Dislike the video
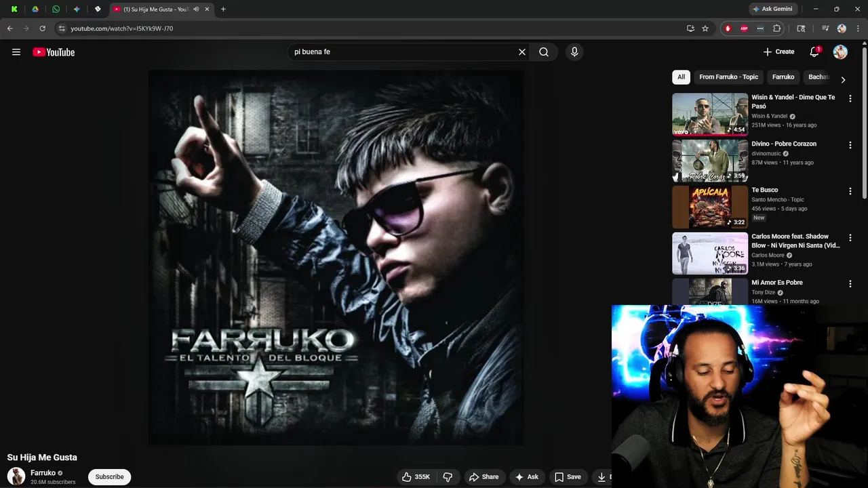Image resolution: width=868 pixels, height=488 pixels. (x=448, y=477)
